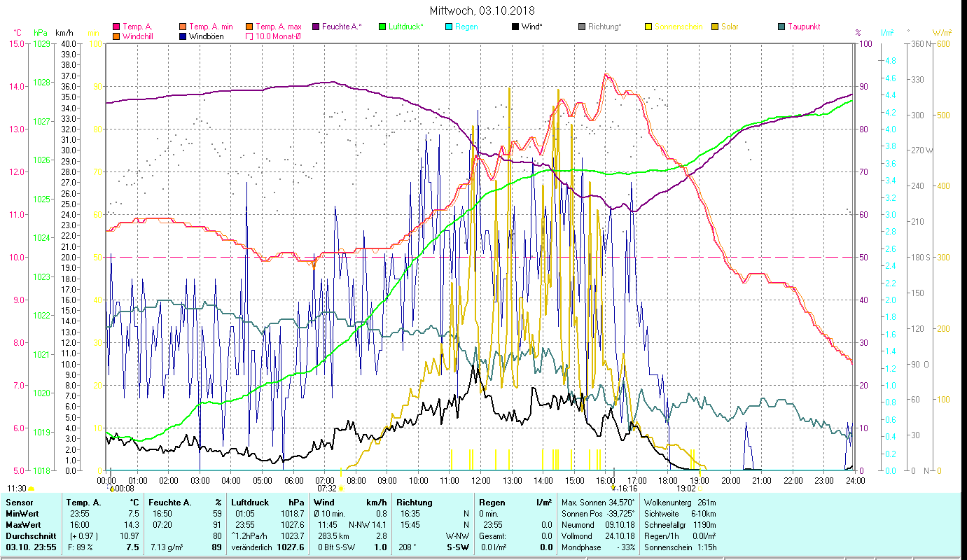Click the sunrise time marker '07:32'
Image resolution: width=967 pixels, height=560 pixels.
coord(327,489)
